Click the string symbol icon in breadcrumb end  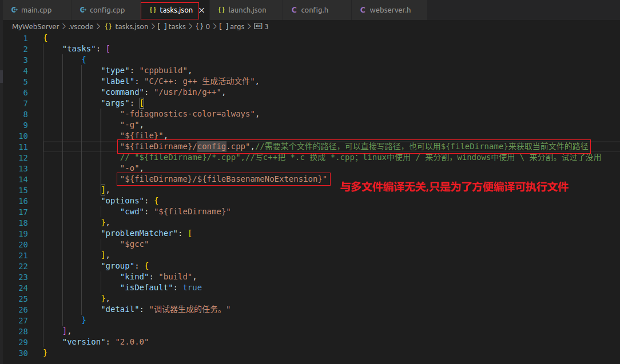click(257, 26)
